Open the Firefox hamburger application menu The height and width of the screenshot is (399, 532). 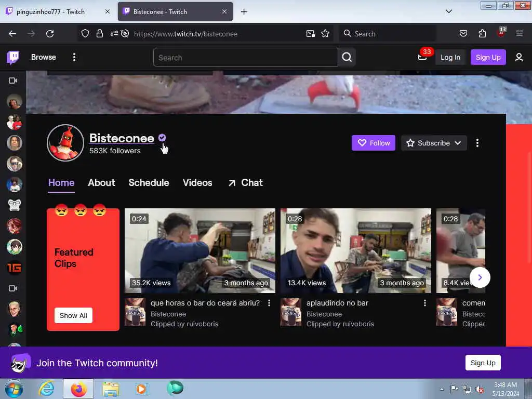tap(519, 34)
